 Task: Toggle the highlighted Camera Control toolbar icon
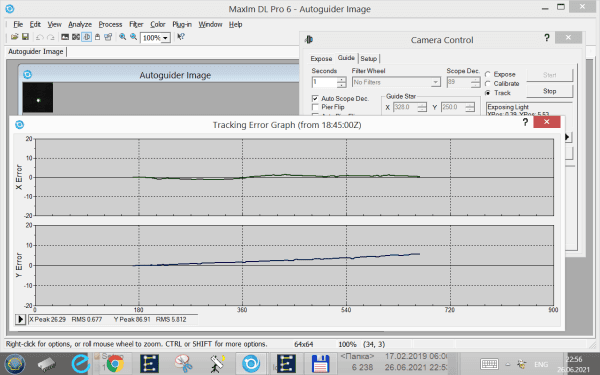coord(86,37)
